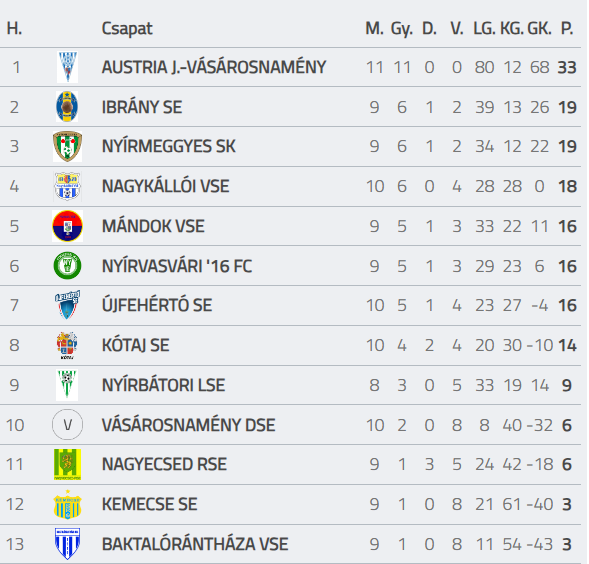Click the Nyírvasvári '16 FC green logo
589x564 pixels.
[x=68, y=266]
